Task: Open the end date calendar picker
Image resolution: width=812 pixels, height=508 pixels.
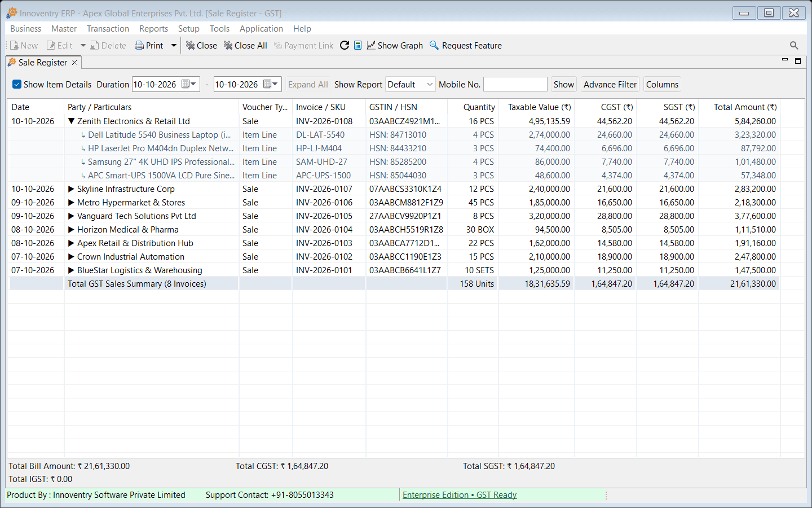Action: click(270, 84)
